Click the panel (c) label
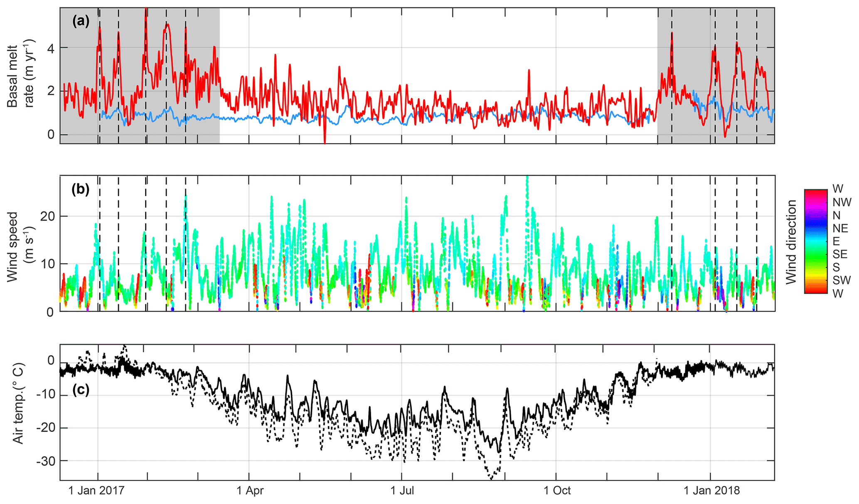 pos(81,389)
